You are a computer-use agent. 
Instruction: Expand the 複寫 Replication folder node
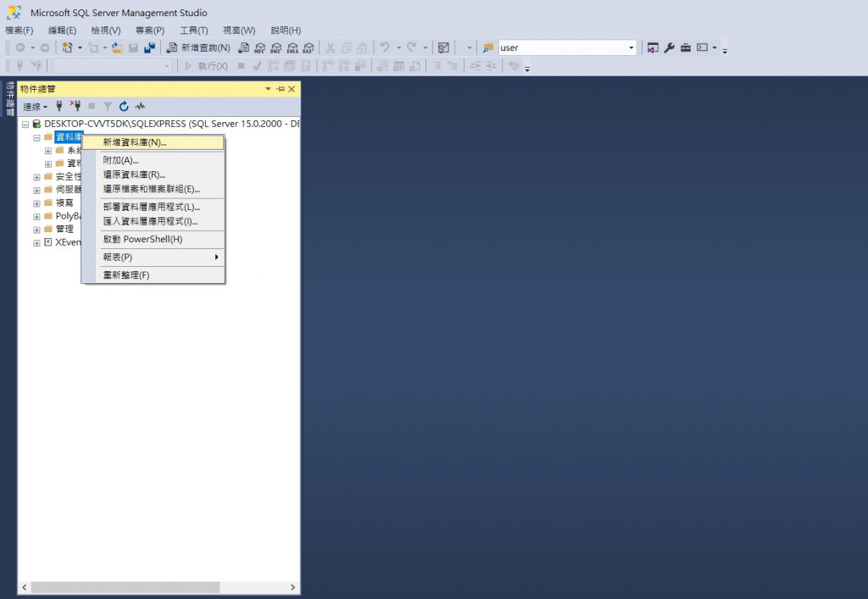(36, 203)
